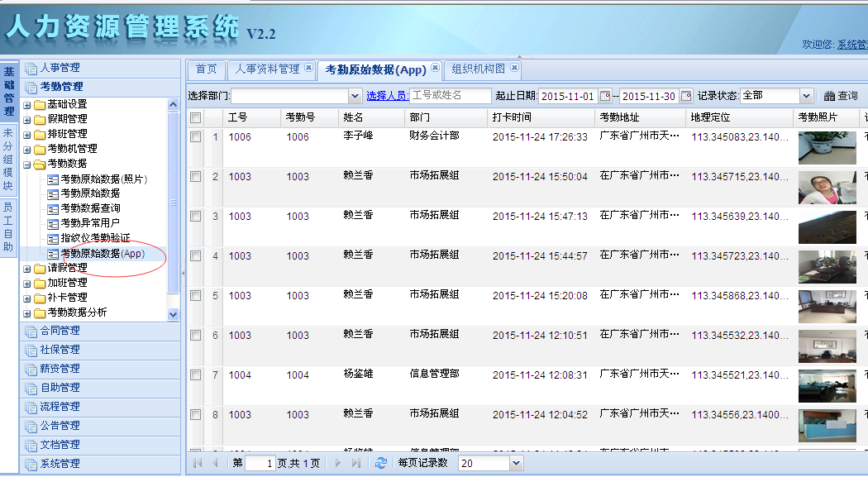Check row 5 checkbox at 15:20:08
Viewport: 868px width, 477px height.
pos(195,295)
